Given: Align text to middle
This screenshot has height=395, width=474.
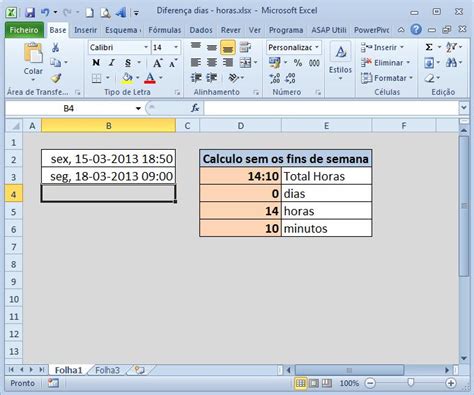Looking at the screenshot, I should [x=212, y=47].
